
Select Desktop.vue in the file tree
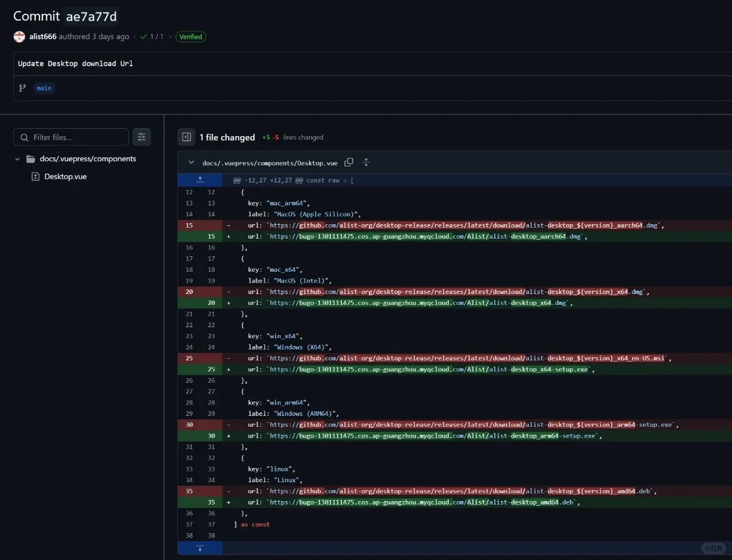(x=65, y=177)
